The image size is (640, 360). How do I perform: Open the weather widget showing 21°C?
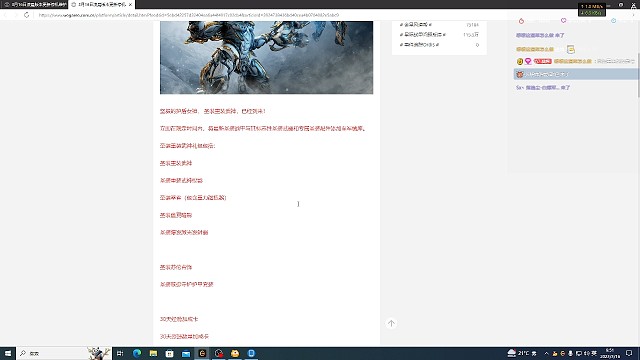coord(522,353)
